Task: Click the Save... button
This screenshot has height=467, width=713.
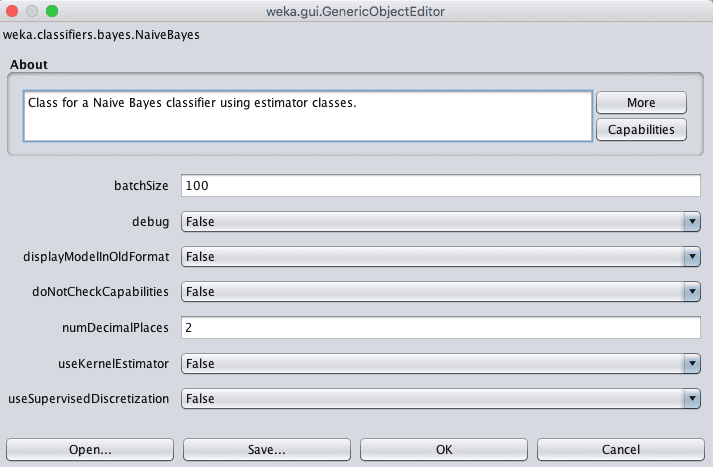Action: (267, 449)
